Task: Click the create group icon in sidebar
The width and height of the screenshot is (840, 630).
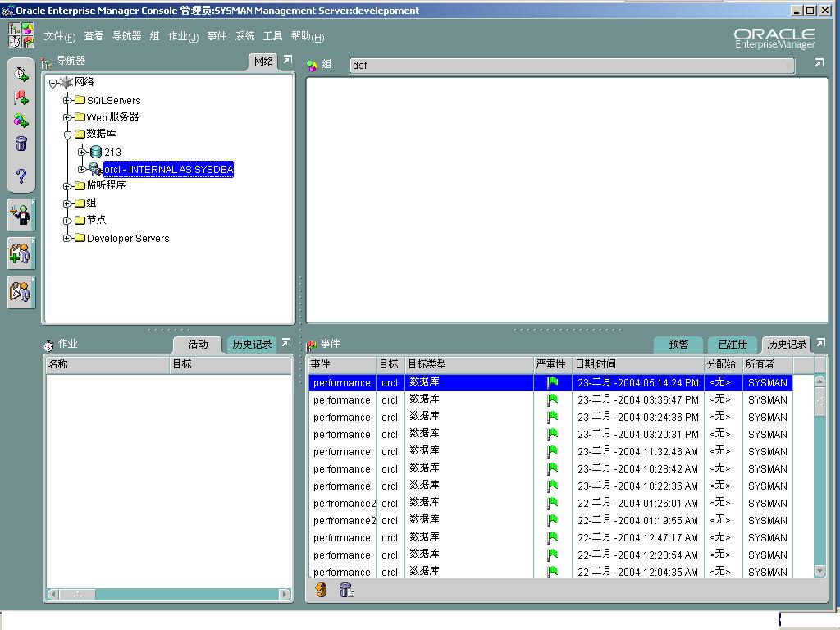Action: pos(21,121)
